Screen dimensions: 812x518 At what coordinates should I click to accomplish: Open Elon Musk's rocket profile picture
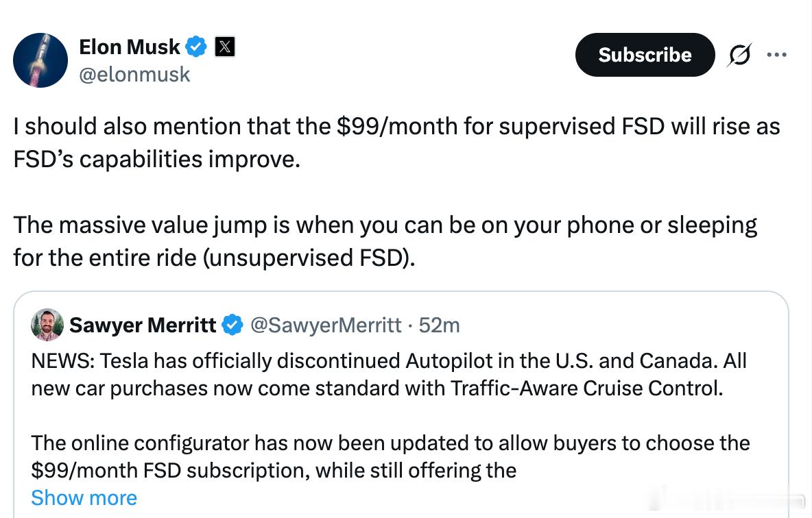pos(40,60)
